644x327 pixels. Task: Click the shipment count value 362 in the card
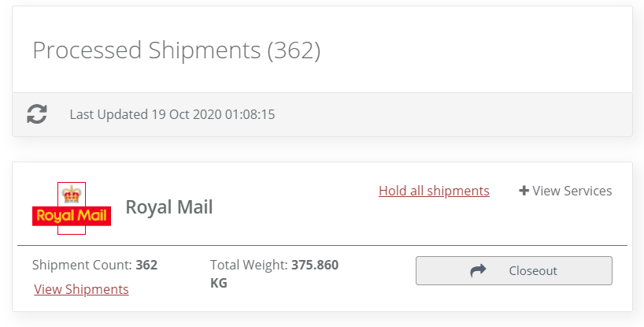click(146, 265)
